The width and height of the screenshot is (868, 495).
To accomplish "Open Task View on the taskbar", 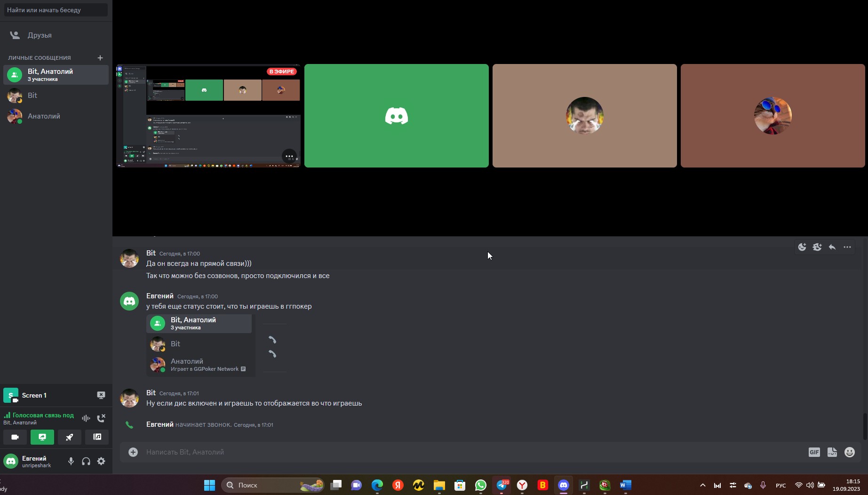I will 336,485.
